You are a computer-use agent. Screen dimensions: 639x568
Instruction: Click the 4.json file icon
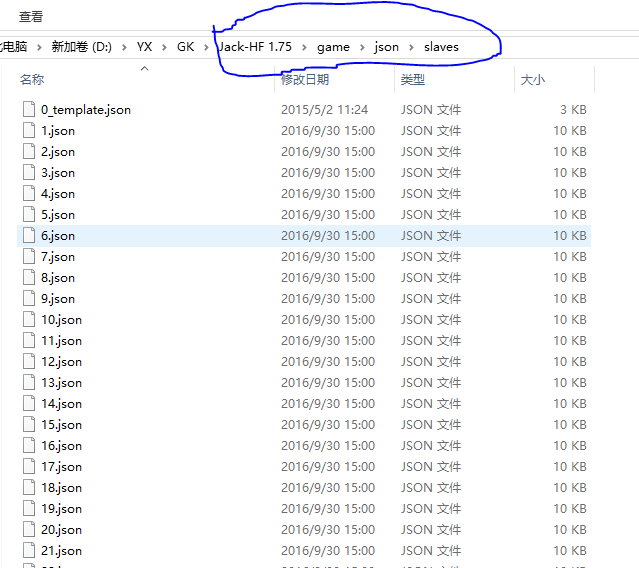point(29,194)
